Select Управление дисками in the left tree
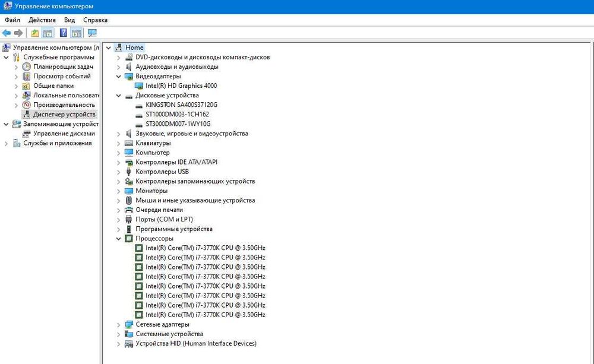 64,134
